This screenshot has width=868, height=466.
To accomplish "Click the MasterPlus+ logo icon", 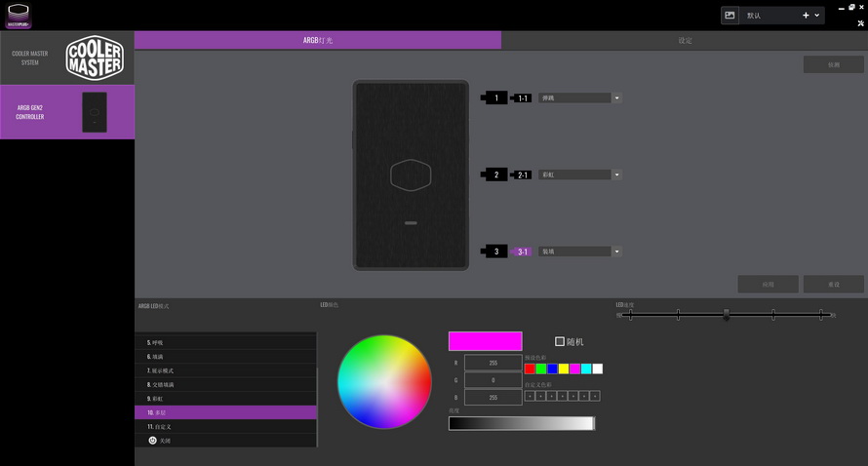I will point(18,15).
